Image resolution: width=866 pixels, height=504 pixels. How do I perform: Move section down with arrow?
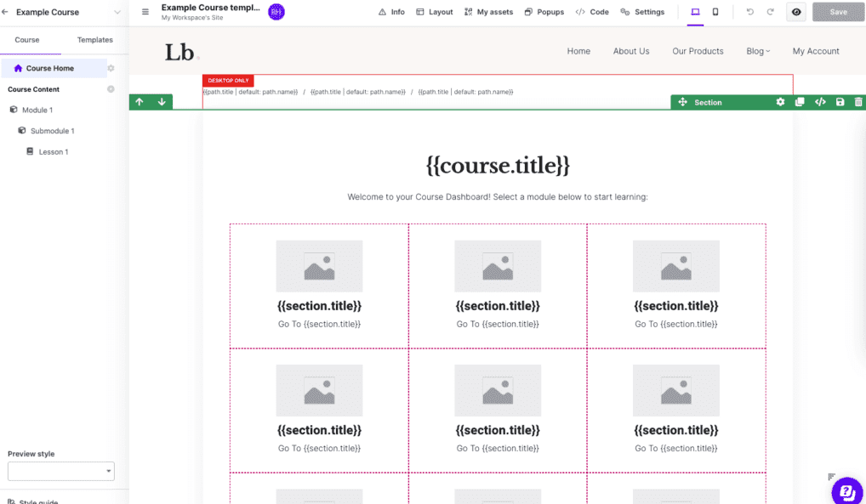pyautogui.click(x=162, y=102)
